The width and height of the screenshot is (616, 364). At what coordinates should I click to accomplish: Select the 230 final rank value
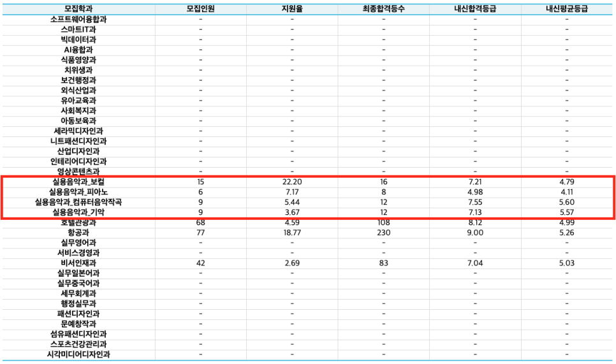pyautogui.click(x=383, y=233)
